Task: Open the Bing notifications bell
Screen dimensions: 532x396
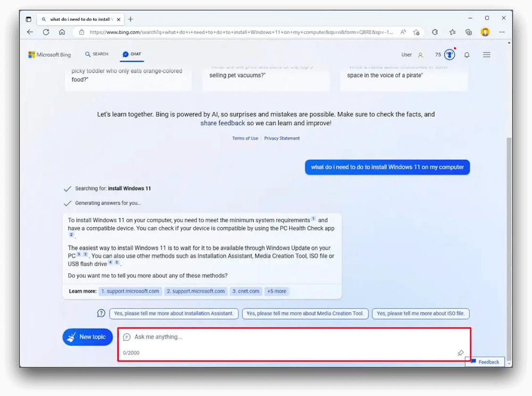Action: click(467, 55)
